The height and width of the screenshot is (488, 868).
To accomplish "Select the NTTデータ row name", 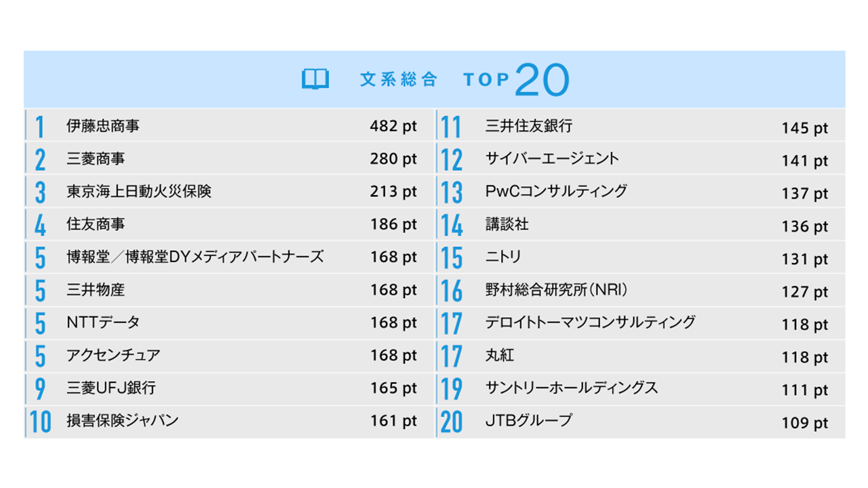I will (103, 323).
